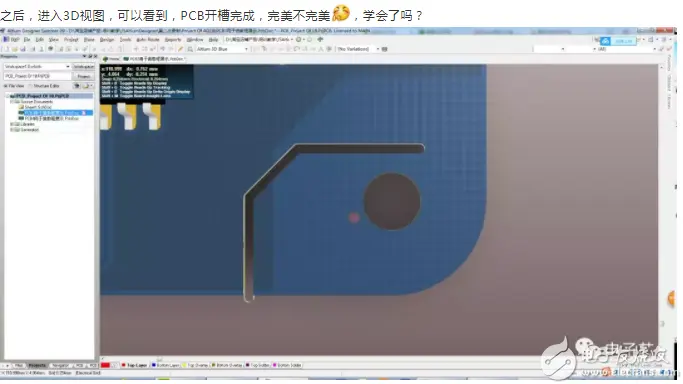Click the open document toolbar icon
Screen dimensions: 683x384
[x=14, y=49]
